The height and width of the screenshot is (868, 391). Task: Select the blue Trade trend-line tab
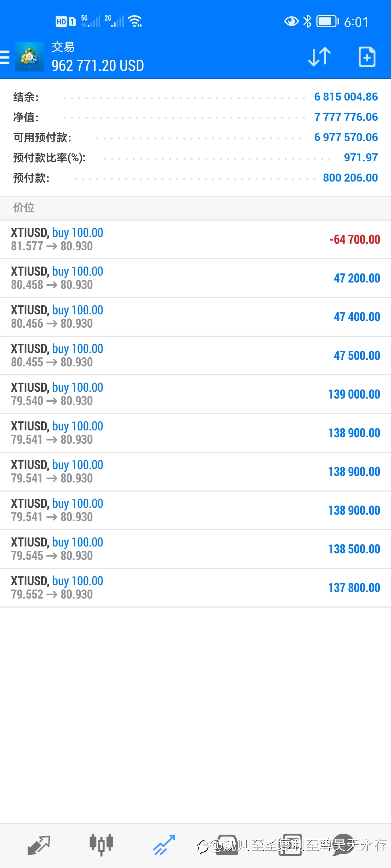(x=164, y=845)
